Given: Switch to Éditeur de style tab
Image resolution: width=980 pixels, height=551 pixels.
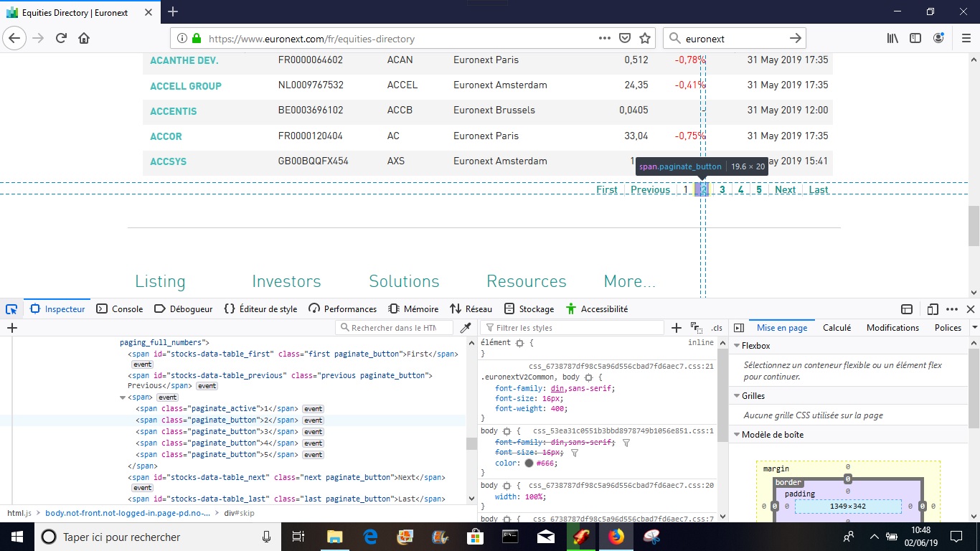Looking at the screenshot, I should click(260, 309).
